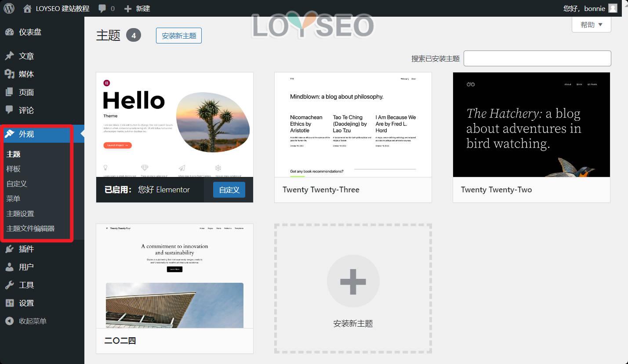Image resolution: width=628 pixels, height=364 pixels.
Task: Click the 页面 pages icon
Action: coord(9,92)
